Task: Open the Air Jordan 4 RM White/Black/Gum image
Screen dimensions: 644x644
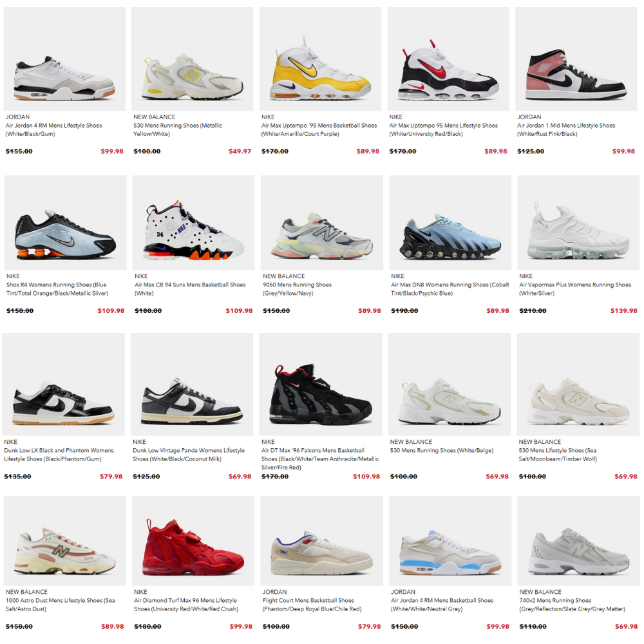Action: pos(64,59)
